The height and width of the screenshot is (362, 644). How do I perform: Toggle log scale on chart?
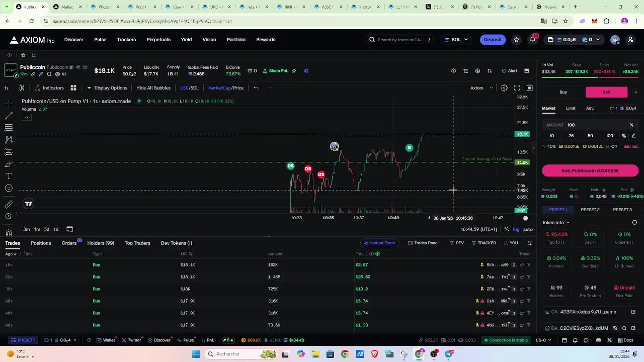(516, 229)
